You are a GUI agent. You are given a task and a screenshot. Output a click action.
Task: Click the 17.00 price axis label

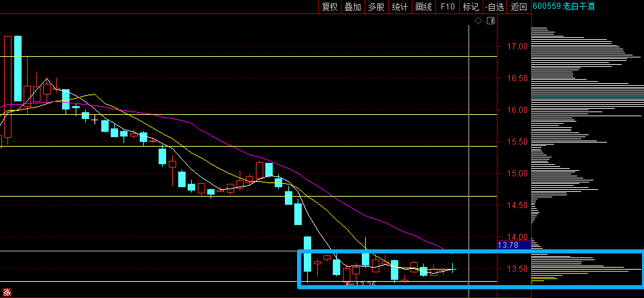tap(516, 47)
